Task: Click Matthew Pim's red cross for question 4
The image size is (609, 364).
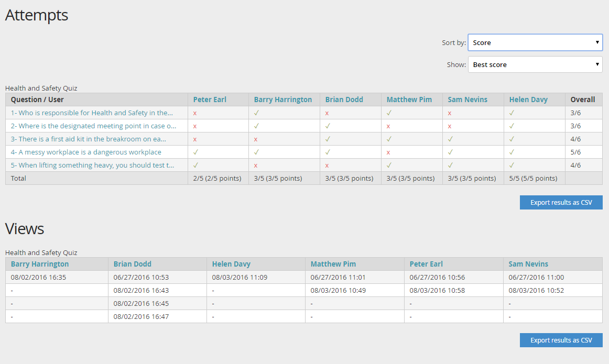Action: [x=388, y=152]
